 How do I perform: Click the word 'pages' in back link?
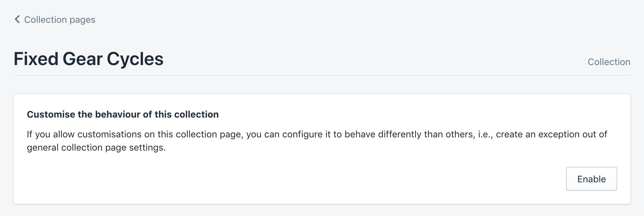(83, 20)
